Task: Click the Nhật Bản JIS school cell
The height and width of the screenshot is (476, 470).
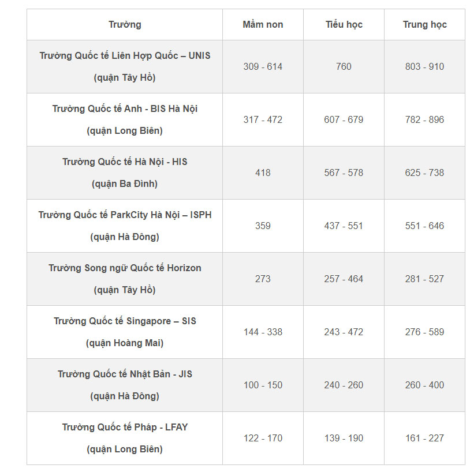Action: tap(125, 385)
